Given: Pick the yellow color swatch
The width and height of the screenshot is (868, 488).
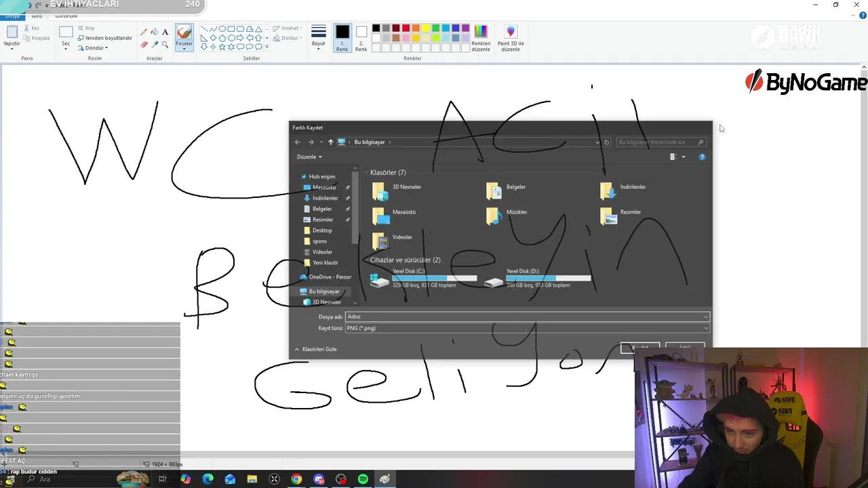Looking at the screenshot, I should coord(426,28).
